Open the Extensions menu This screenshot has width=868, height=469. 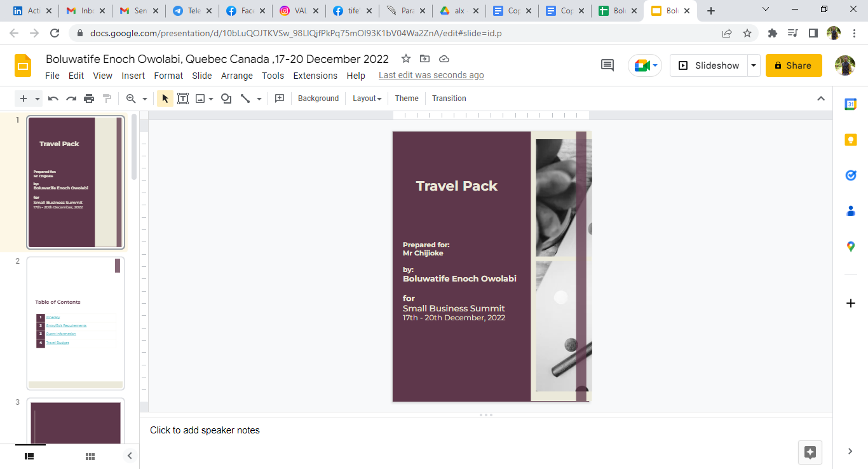coord(315,76)
